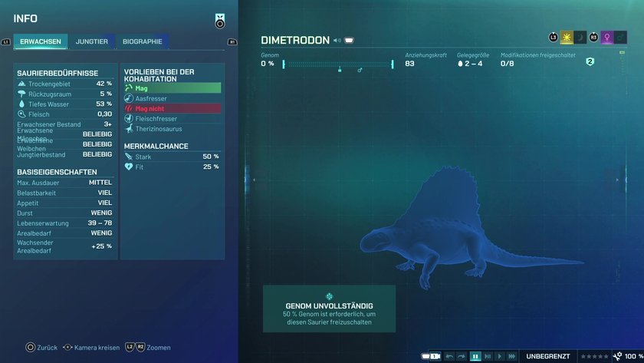Click the Genom unvollständig notice box
Viewport: 644px width, 363px height.
coord(329,309)
